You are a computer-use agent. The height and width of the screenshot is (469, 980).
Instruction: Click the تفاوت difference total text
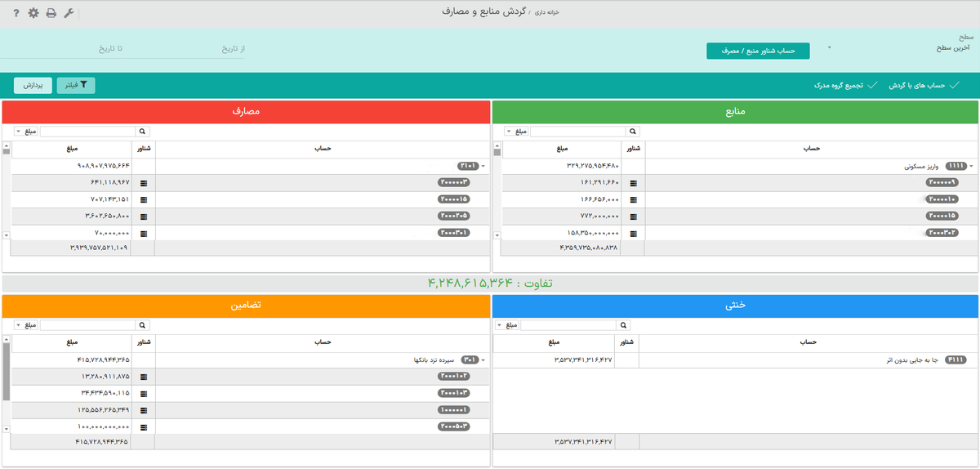pyautogui.click(x=490, y=284)
